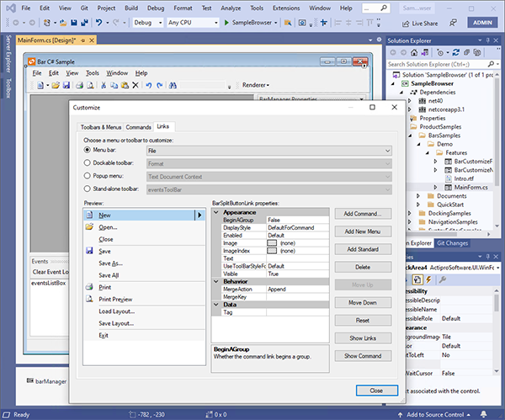This screenshot has width=505, height=420.
Task: Click the Delete button in Customize dialog
Action: [x=363, y=268]
